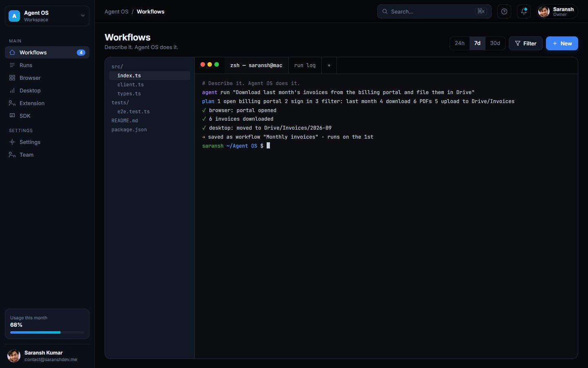Click the funnel icon on Filter
Viewport: 588px width, 368px height.
(518, 43)
